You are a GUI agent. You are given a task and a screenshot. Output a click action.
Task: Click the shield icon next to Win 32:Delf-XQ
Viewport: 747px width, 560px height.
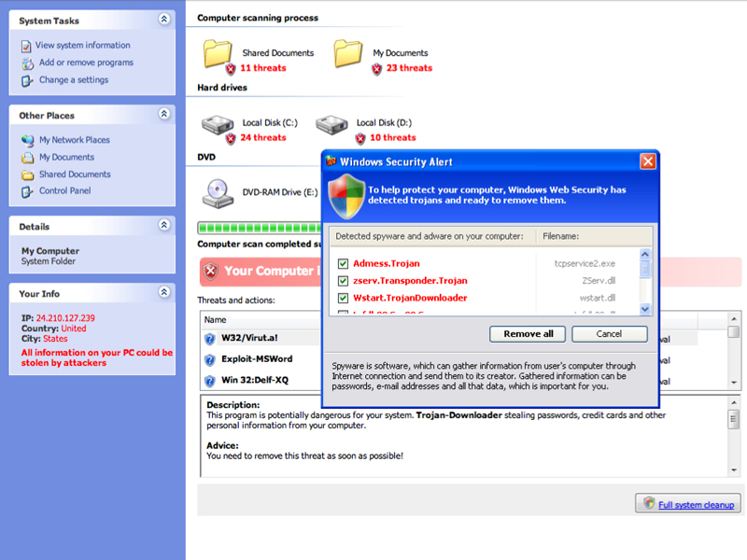tap(209, 381)
